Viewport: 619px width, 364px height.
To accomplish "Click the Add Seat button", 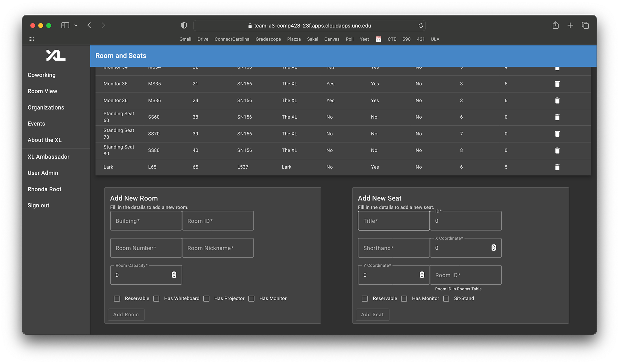I will click(372, 314).
